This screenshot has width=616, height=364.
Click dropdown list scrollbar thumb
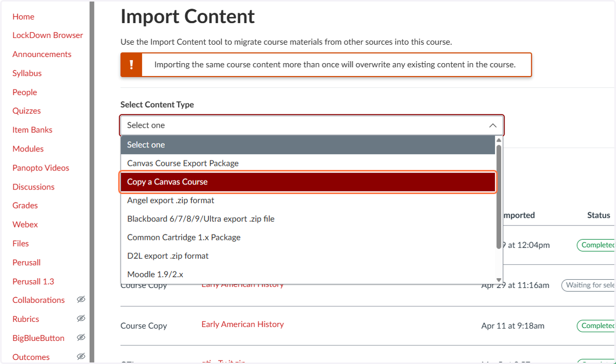click(498, 197)
